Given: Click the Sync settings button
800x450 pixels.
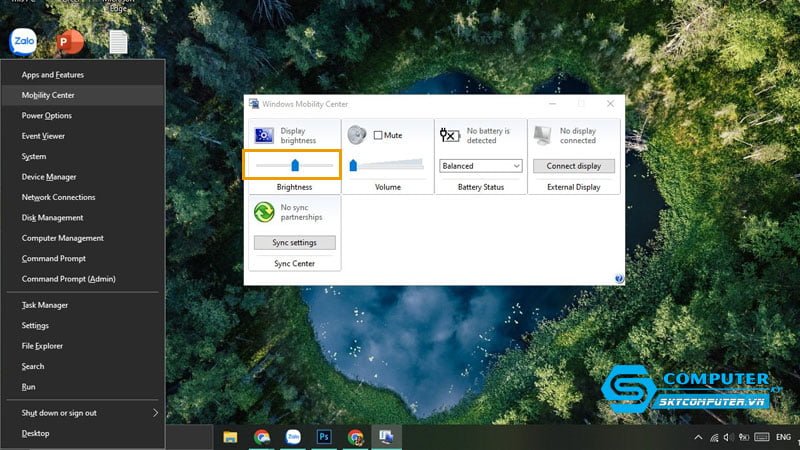Looking at the screenshot, I should pos(295,242).
